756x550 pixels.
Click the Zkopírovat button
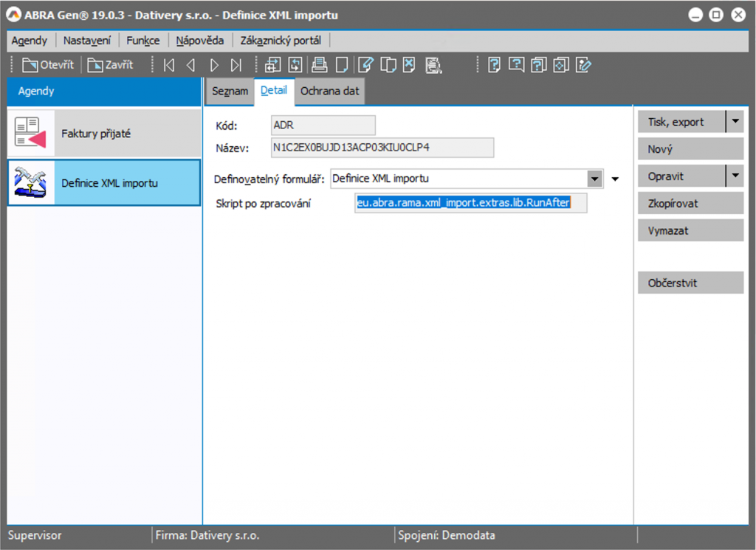pyautogui.click(x=690, y=203)
